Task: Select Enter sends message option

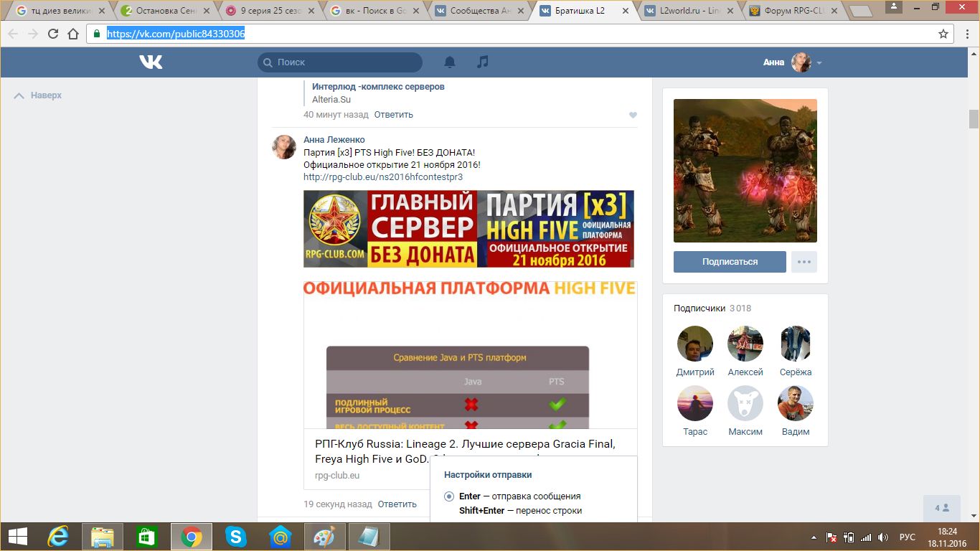Action: click(x=449, y=496)
